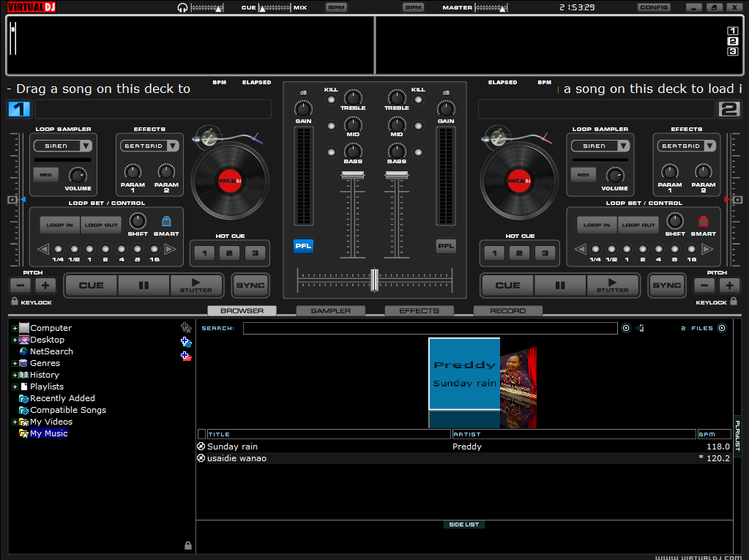This screenshot has height=560, width=749.
Task: Click the CONFIG button in the title bar
Action: [652, 7]
